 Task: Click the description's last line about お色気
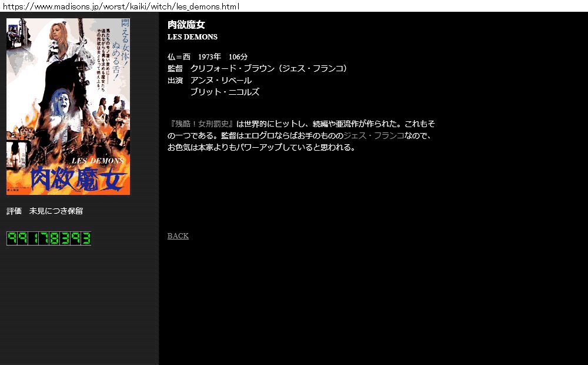(x=262, y=148)
